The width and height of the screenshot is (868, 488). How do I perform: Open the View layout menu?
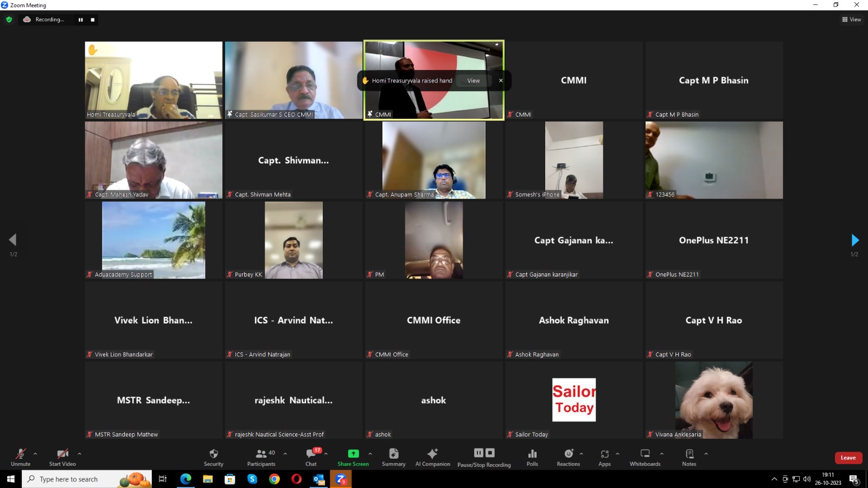point(851,20)
